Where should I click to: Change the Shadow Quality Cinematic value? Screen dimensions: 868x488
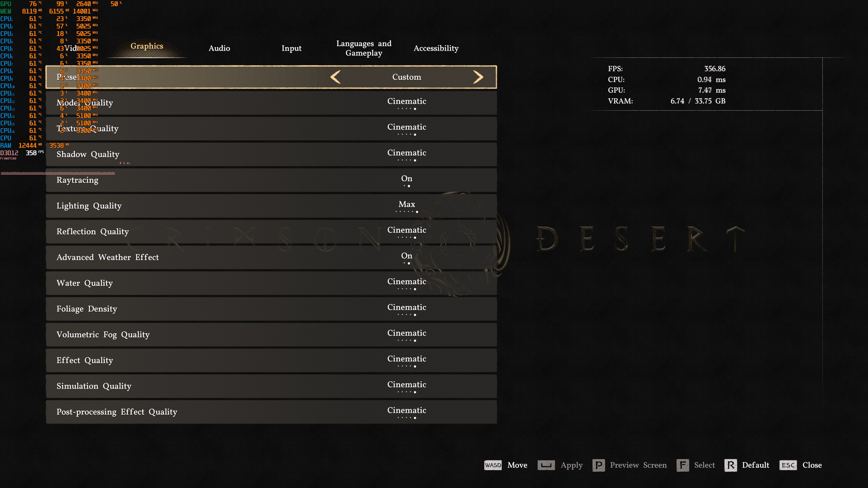pos(406,154)
